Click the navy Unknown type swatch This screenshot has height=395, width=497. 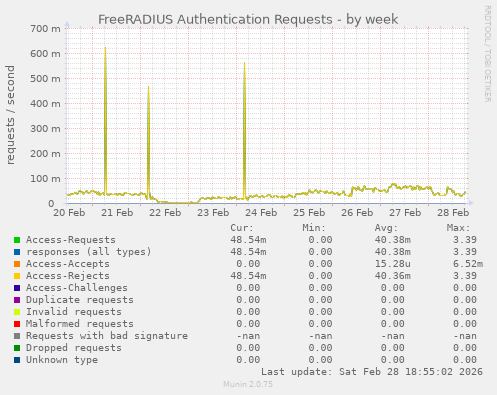tap(17, 360)
